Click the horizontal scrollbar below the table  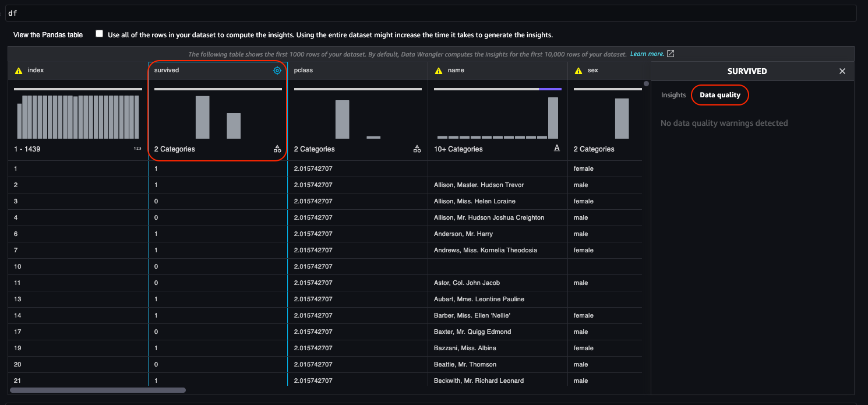point(98,390)
